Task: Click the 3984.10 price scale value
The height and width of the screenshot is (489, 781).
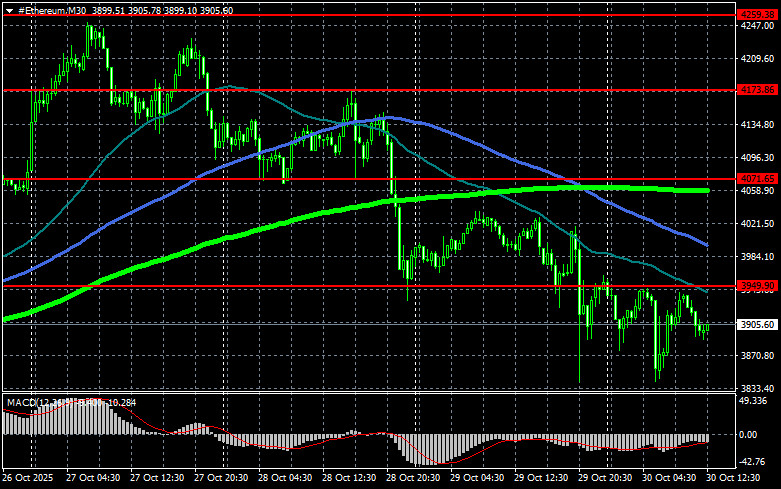Action: [x=758, y=256]
